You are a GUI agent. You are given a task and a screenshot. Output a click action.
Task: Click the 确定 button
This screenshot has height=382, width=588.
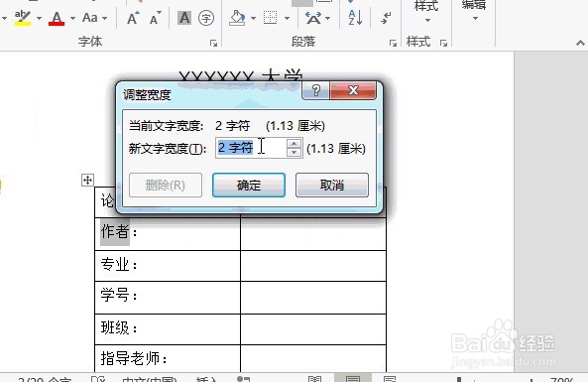[249, 185]
